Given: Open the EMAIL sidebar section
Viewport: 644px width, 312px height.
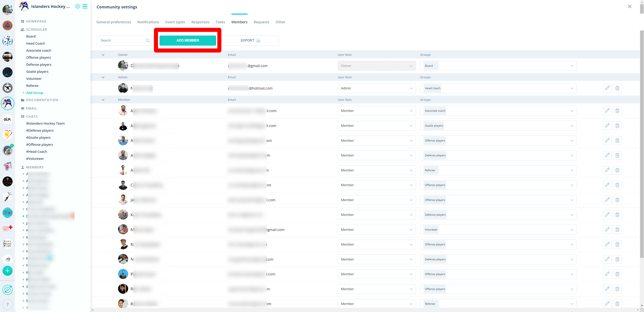Looking at the screenshot, I should click(29, 109).
